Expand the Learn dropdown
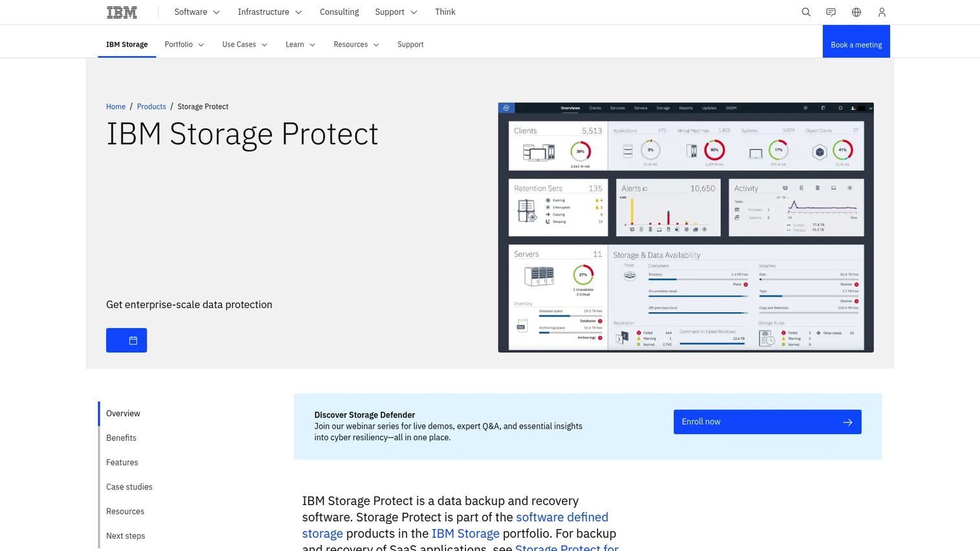The image size is (980, 551). coord(300,45)
